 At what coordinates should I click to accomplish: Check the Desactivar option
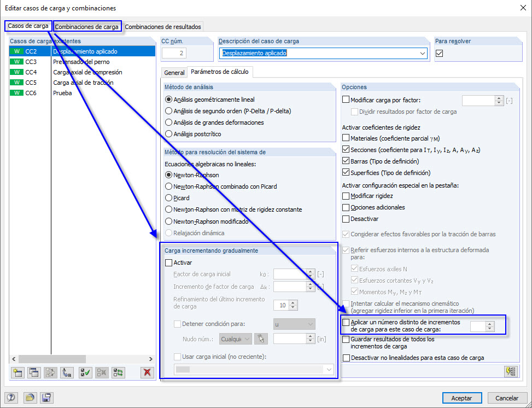(x=346, y=219)
